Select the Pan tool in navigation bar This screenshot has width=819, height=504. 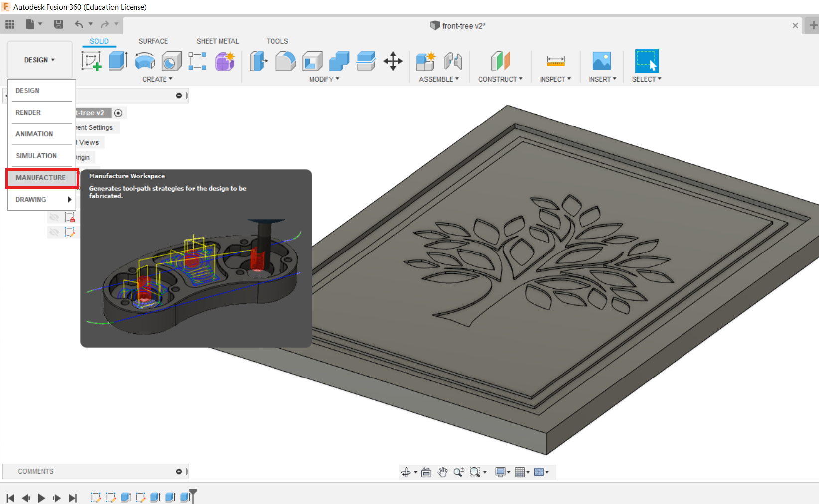coord(443,472)
